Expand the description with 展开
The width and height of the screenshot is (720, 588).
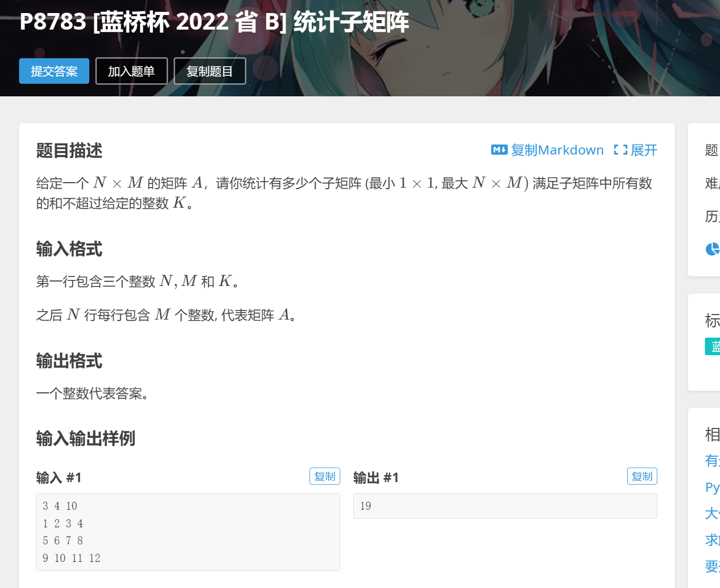(644, 150)
